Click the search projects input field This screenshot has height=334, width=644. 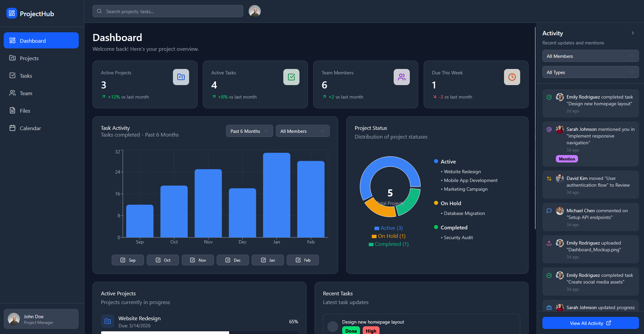tap(168, 11)
